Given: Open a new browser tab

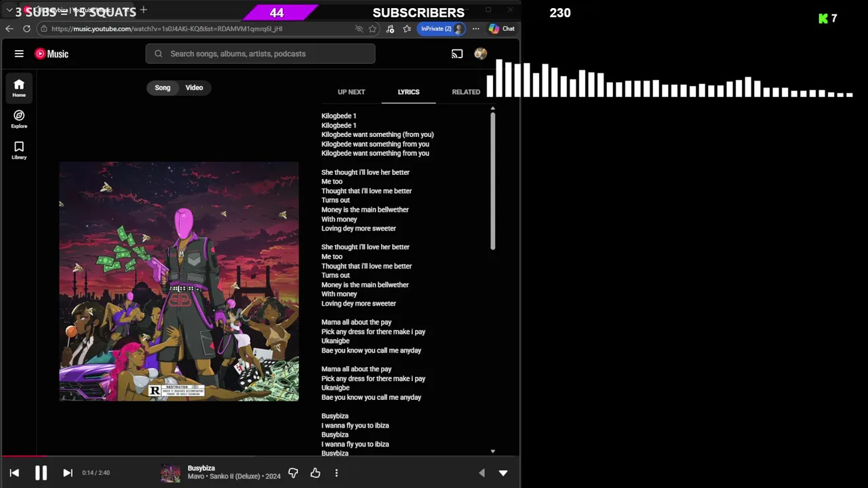Looking at the screenshot, I should coord(143,9).
